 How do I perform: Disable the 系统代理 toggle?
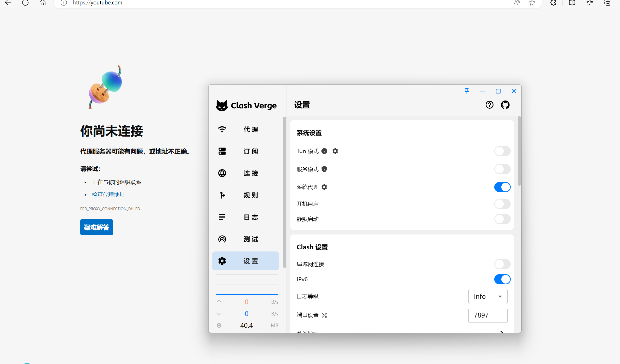(502, 187)
